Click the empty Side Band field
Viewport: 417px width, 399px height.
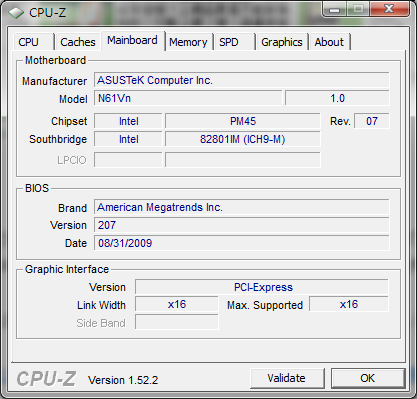177,322
